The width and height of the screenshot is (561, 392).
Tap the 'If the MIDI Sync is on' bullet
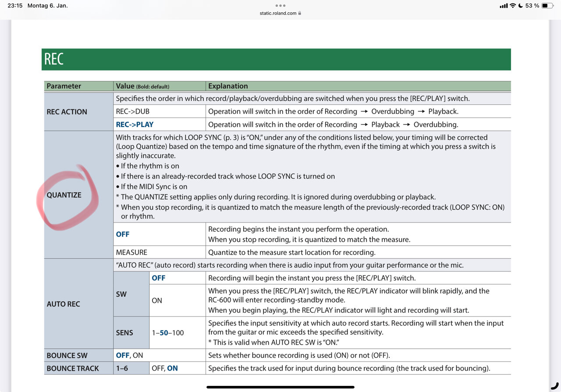coord(152,187)
